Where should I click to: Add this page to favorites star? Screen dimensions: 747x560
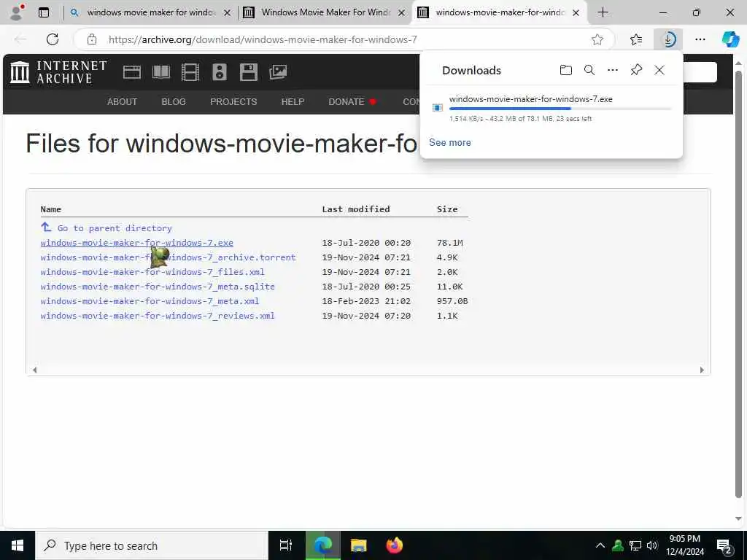coord(597,39)
